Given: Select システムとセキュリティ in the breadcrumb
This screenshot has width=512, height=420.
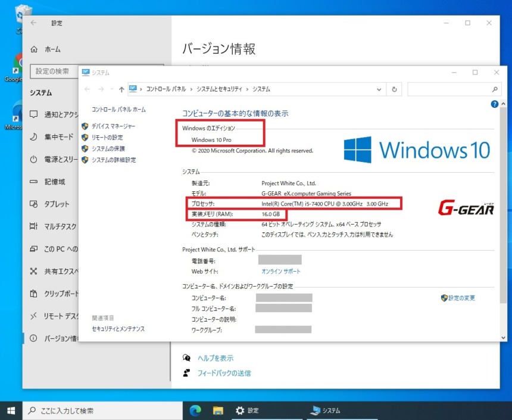Looking at the screenshot, I should coord(219,89).
